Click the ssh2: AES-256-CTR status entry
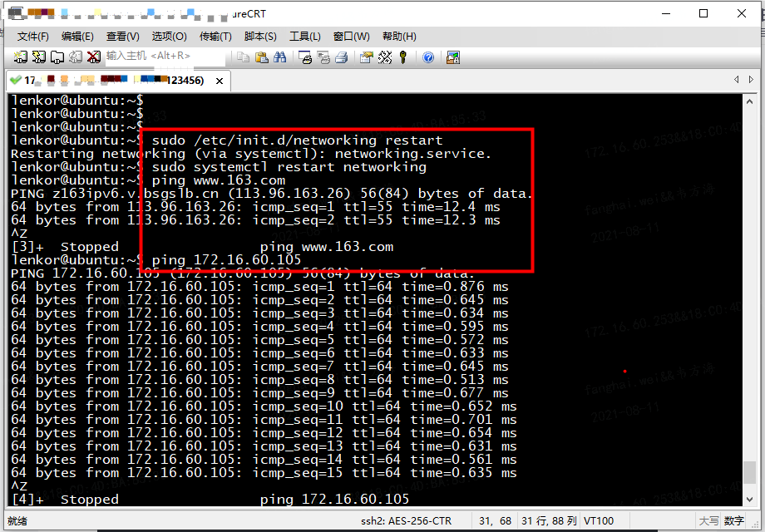The width and height of the screenshot is (765, 532). pos(406,521)
